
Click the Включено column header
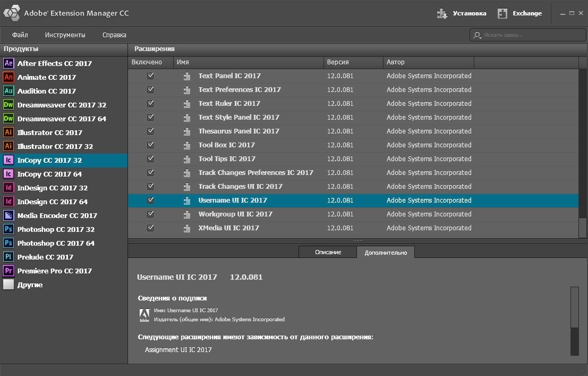(x=150, y=62)
